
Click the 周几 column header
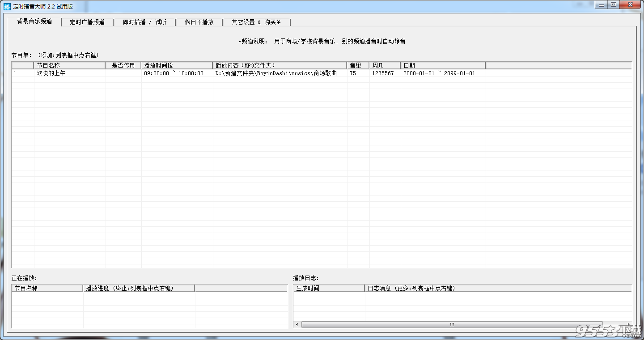click(385, 65)
